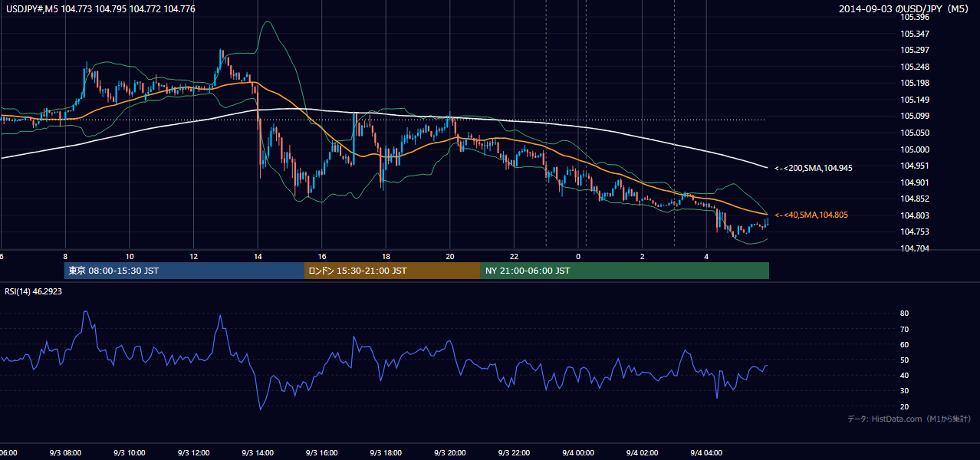Click the 9/3 18:00 time axis label

pyautogui.click(x=386, y=452)
